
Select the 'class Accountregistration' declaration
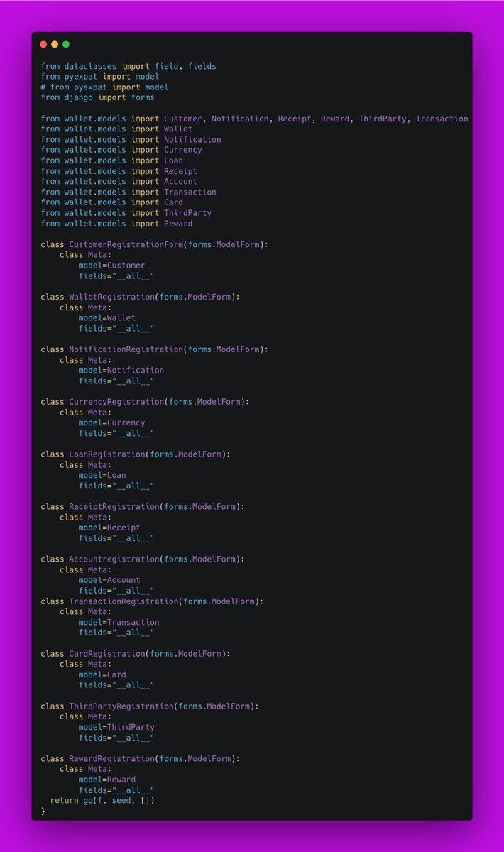(x=143, y=559)
